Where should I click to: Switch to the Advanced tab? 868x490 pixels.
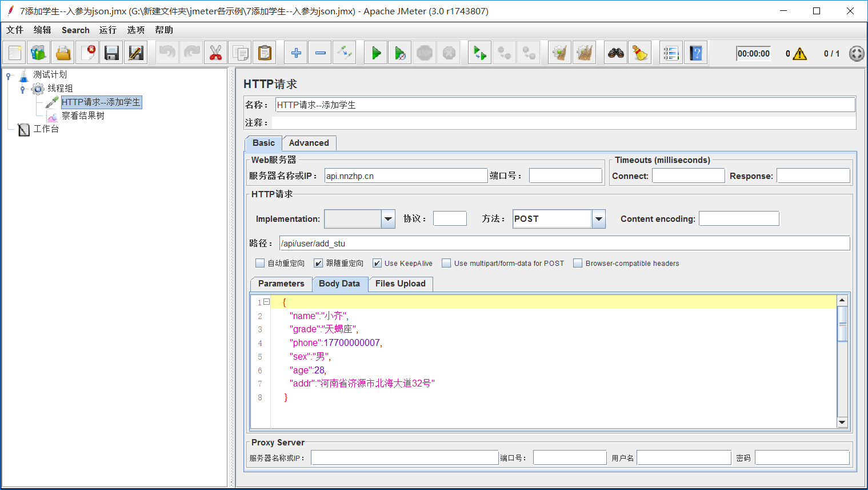309,143
